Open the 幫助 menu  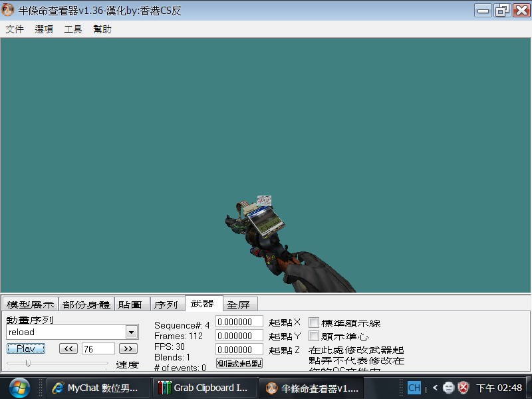coord(102,29)
